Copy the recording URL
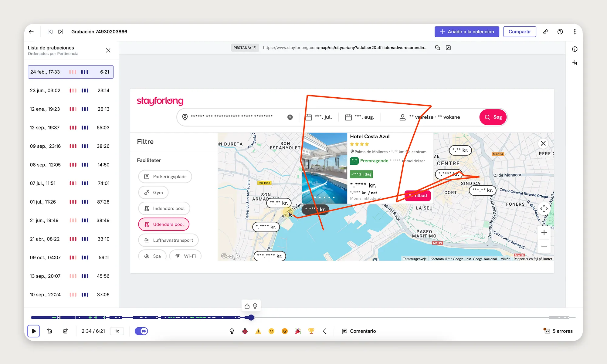 (x=438, y=48)
